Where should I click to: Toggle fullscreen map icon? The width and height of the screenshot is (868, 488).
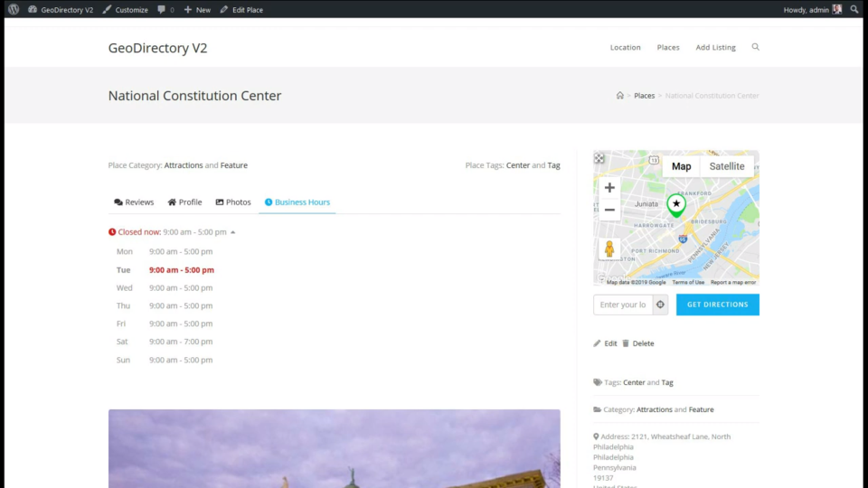click(x=599, y=158)
